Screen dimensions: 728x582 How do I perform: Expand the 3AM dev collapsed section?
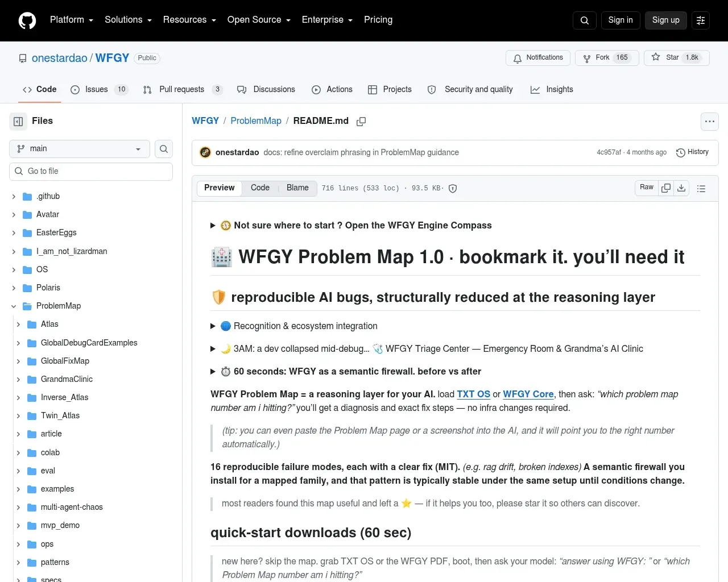point(427,349)
